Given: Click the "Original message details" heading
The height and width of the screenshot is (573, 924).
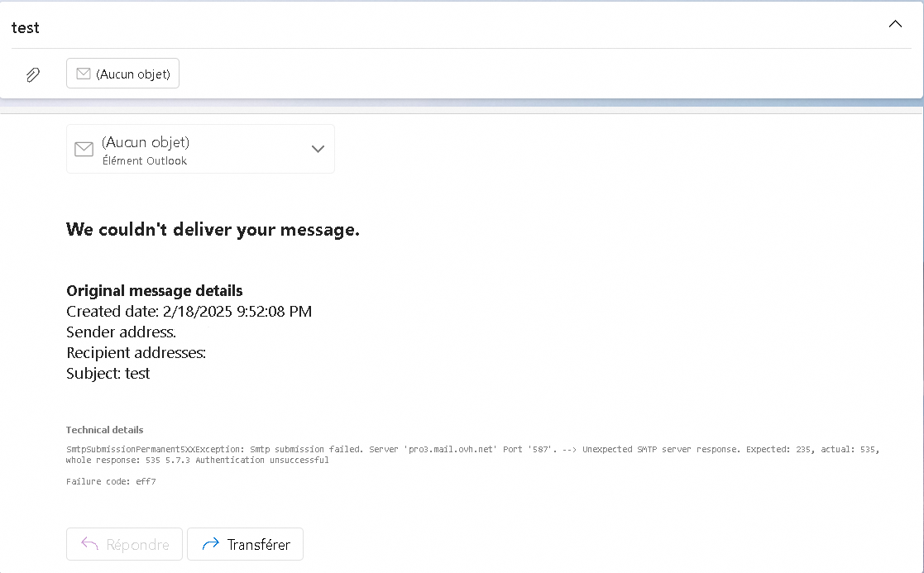Looking at the screenshot, I should (x=155, y=291).
